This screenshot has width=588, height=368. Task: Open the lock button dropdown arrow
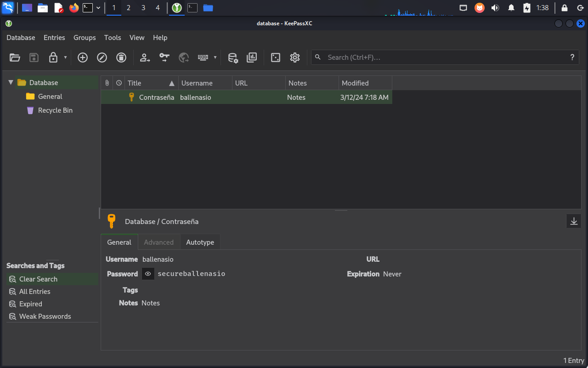click(65, 57)
